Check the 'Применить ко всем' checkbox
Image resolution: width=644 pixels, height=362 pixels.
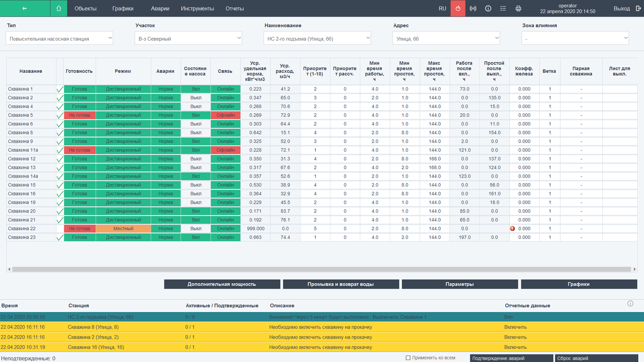click(408, 358)
